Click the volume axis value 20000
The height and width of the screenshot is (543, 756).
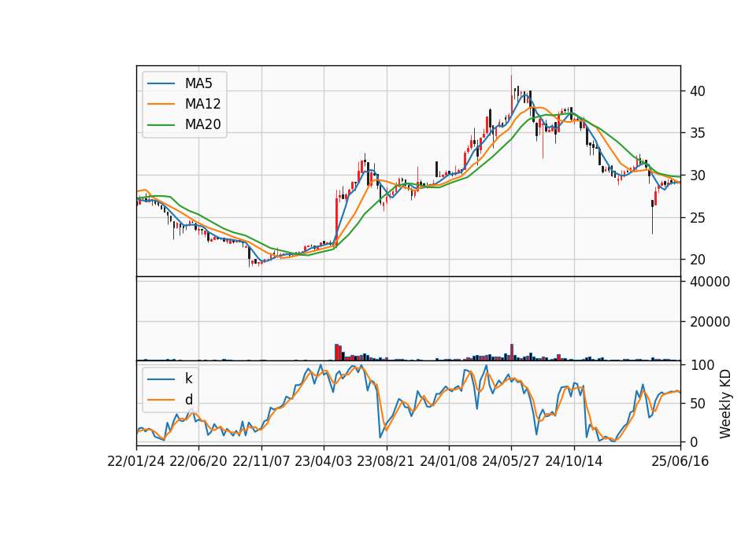click(x=710, y=322)
